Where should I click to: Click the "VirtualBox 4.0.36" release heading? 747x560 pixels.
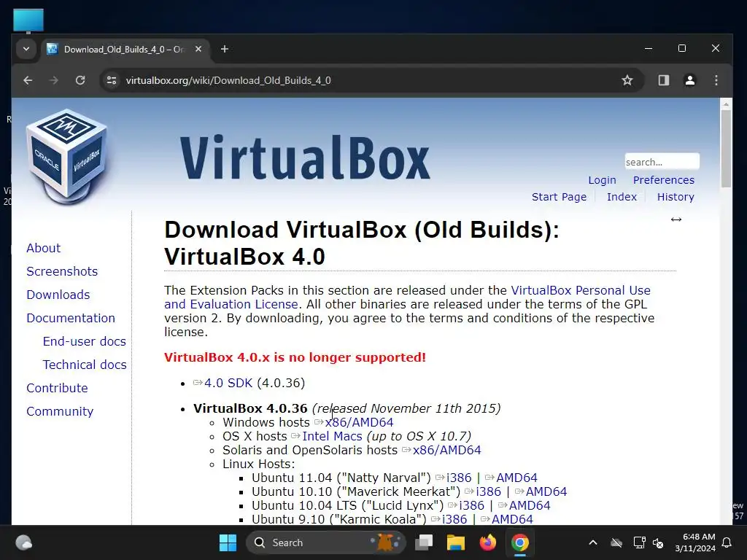click(x=250, y=408)
